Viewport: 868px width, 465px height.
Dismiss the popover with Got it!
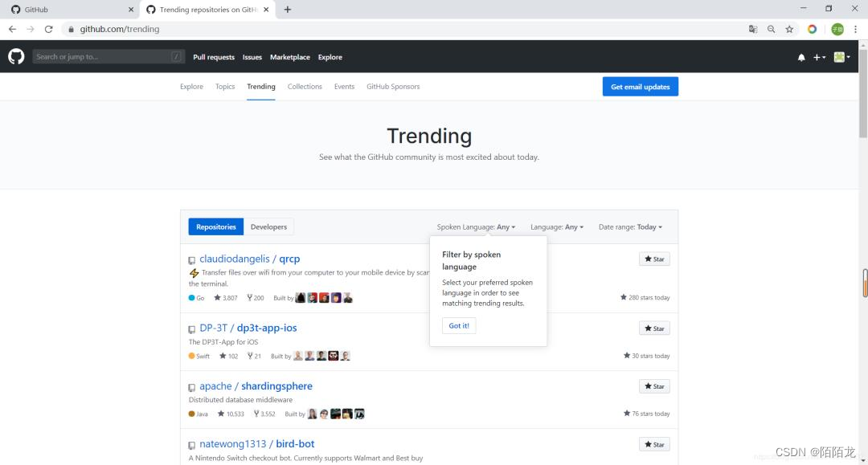coord(459,326)
